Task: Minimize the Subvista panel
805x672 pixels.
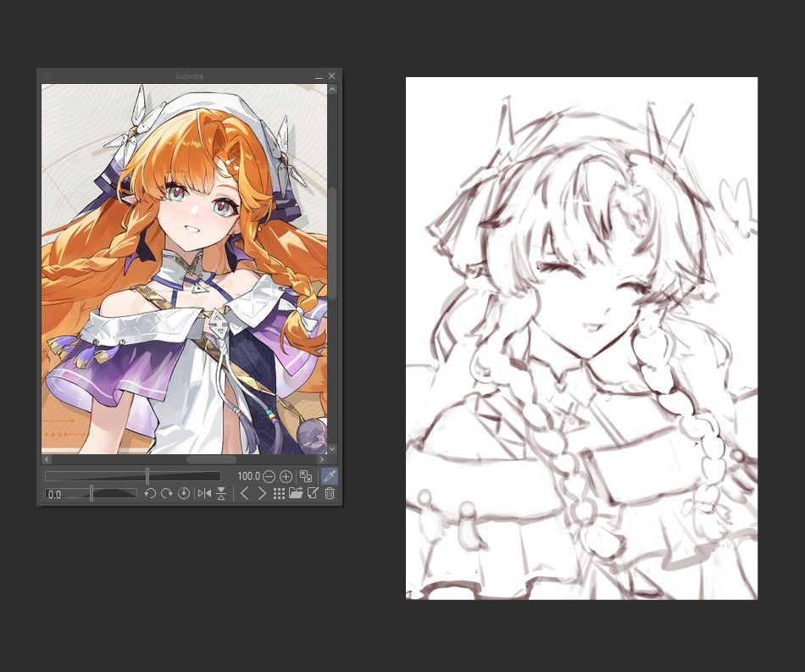Action: pyautogui.click(x=319, y=76)
